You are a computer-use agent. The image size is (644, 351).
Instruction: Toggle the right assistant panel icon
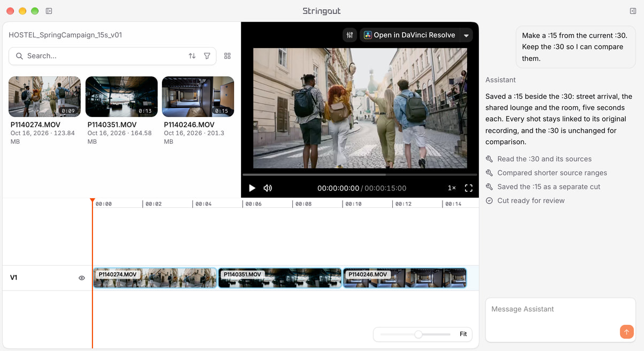coord(633,11)
